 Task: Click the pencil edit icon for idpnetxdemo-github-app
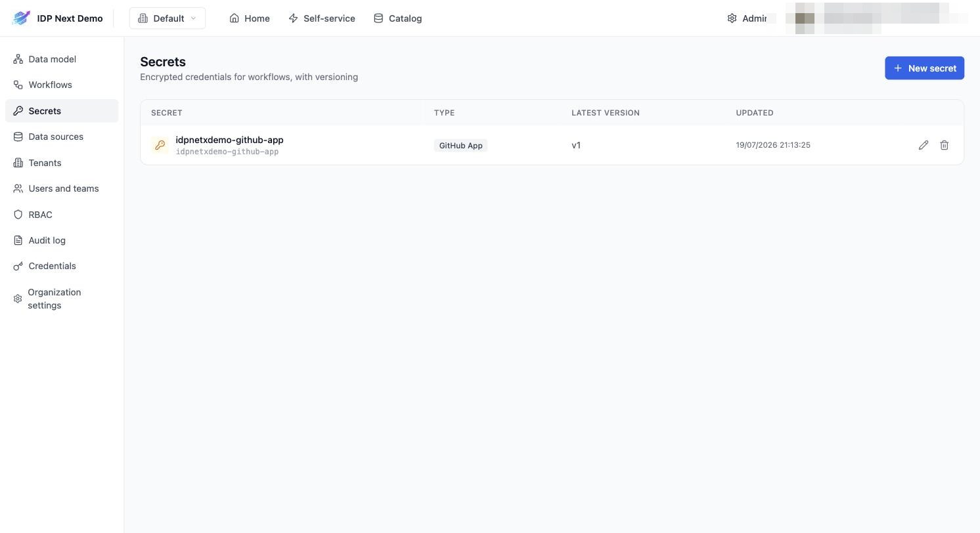coord(924,145)
